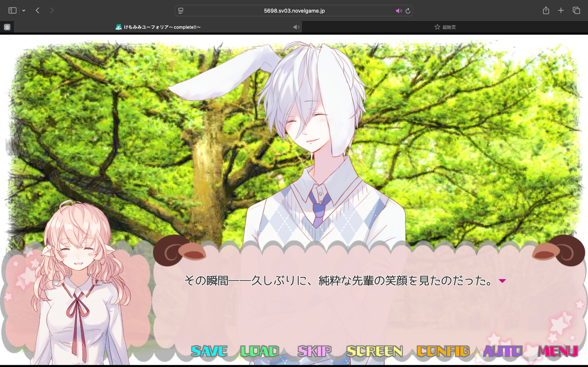Go back to the previous page

pos(38,11)
